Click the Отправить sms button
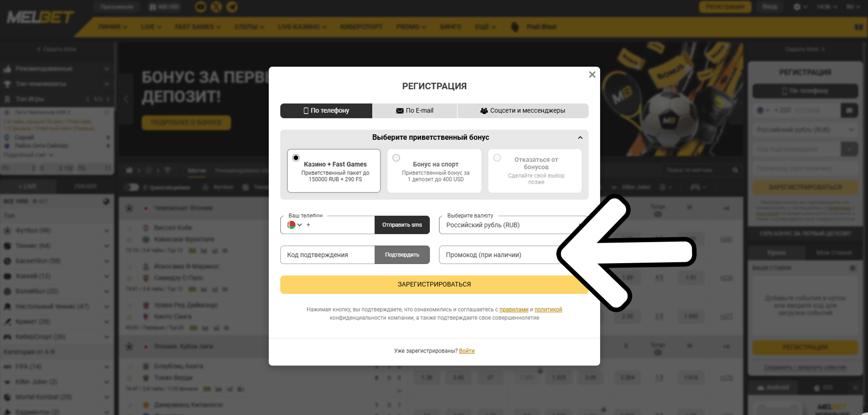The image size is (868, 415). click(402, 225)
